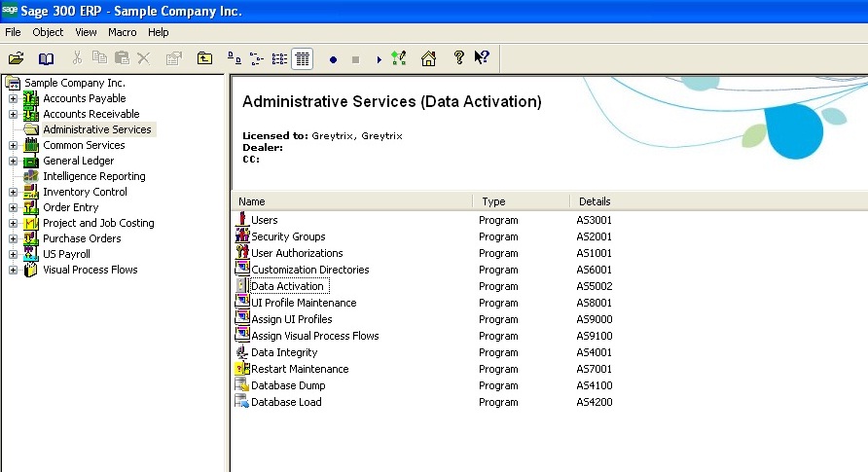The height and width of the screenshot is (472, 868).
Task: Expand the Common Services tree node
Action: (x=13, y=146)
